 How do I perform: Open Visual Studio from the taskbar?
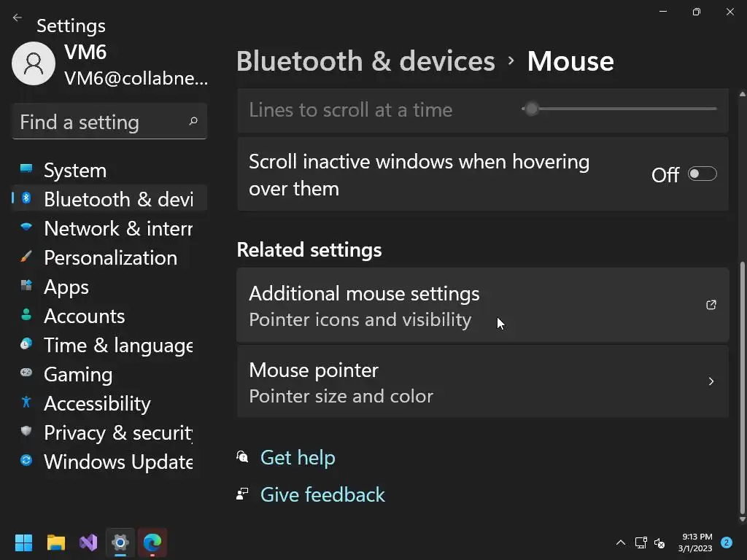88,542
